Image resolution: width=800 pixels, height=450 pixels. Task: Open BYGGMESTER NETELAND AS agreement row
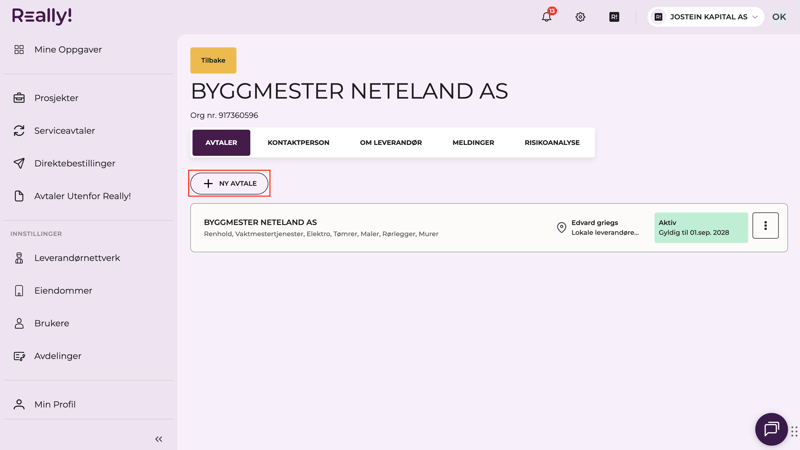click(x=489, y=228)
